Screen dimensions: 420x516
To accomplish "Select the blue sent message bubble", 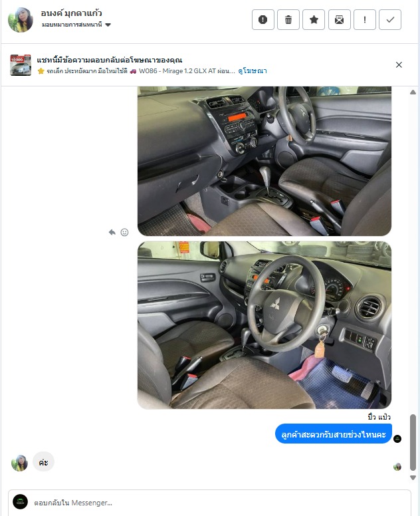I will (x=333, y=434).
